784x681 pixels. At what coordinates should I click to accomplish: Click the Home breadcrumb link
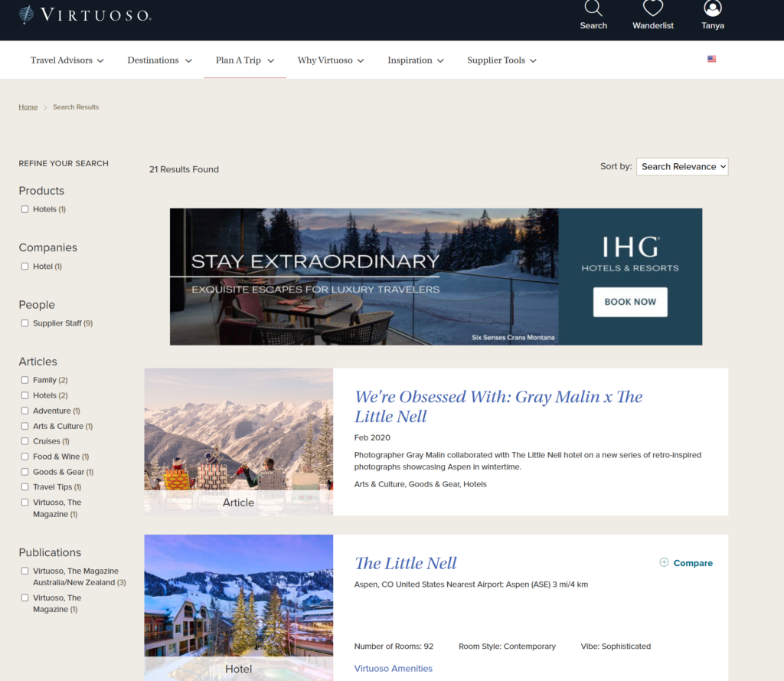tap(28, 107)
